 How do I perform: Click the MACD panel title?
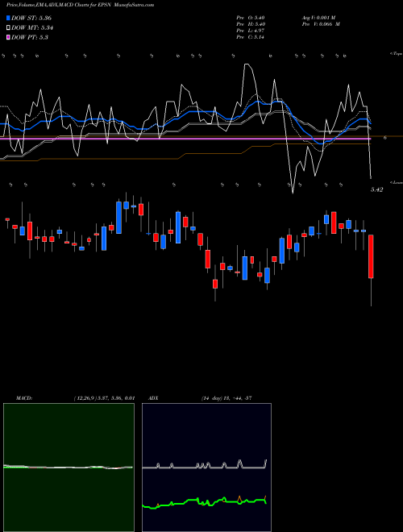click(23, 398)
